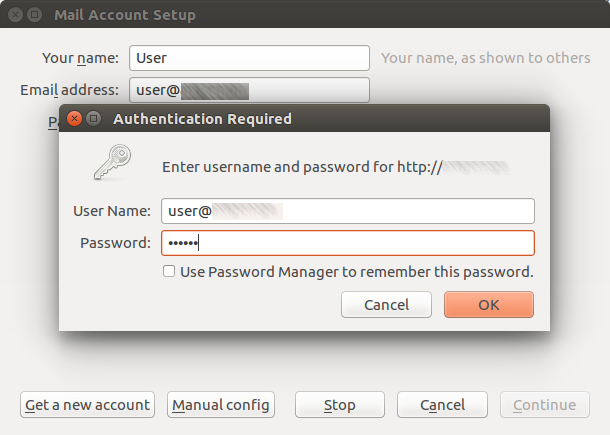Image resolution: width=610 pixels, height=435 pixels.
Task: Minimize the Authentication Required dialog
Action: 93,119
